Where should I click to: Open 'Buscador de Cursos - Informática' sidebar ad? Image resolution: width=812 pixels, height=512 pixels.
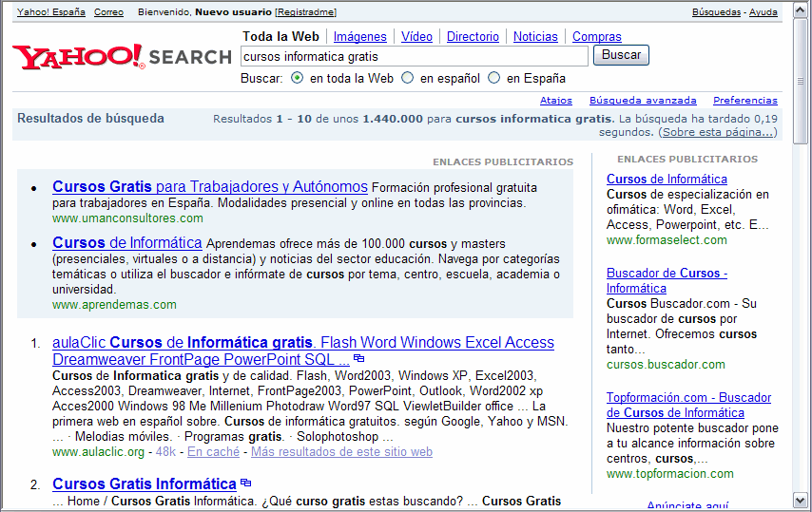667,280
